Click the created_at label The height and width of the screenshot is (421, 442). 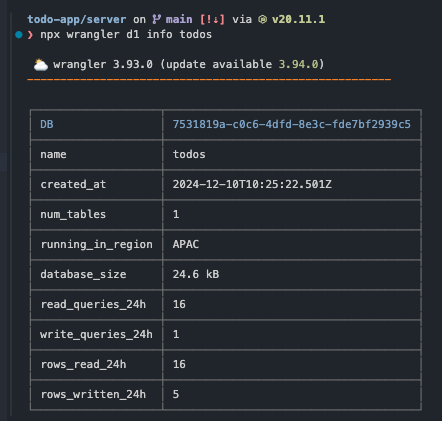tap(73, 184)
